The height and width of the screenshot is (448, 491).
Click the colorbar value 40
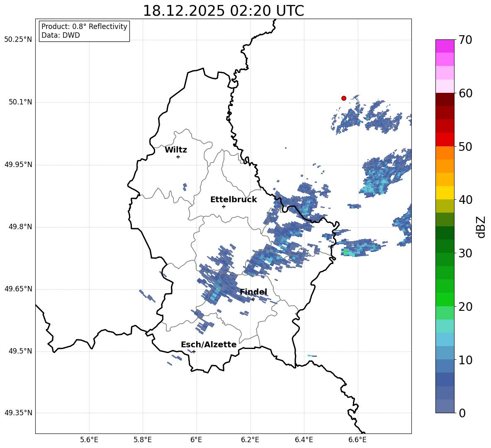pyautogui.click(x=465, y=200)
